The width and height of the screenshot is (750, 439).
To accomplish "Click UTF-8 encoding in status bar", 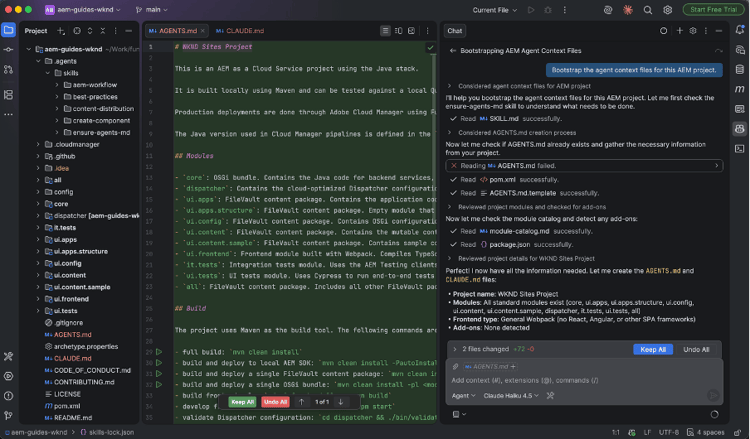I will pyautogui.click(x=669, y=432).
